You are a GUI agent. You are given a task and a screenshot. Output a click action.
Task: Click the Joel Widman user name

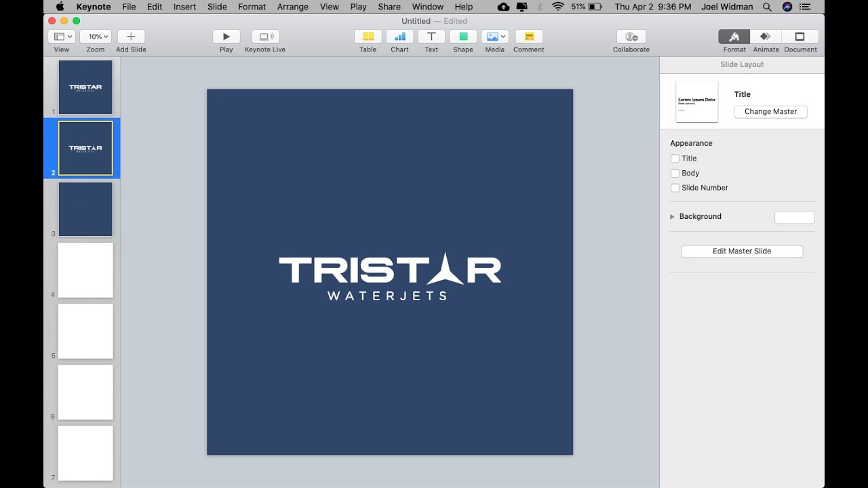[x=728, y=7]
